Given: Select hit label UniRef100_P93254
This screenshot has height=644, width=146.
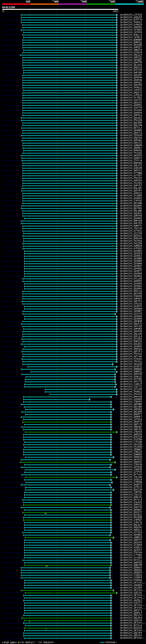Looking at the screenshot, I should pos(131,243).
